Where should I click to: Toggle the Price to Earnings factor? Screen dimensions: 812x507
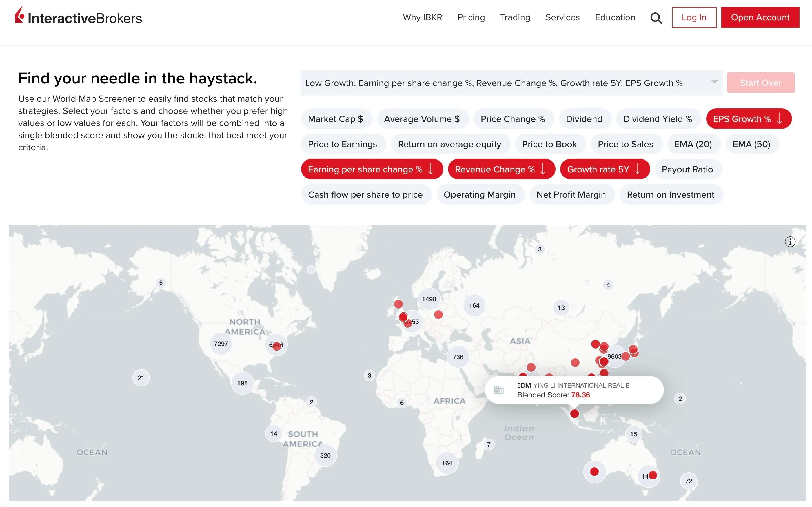343,144
